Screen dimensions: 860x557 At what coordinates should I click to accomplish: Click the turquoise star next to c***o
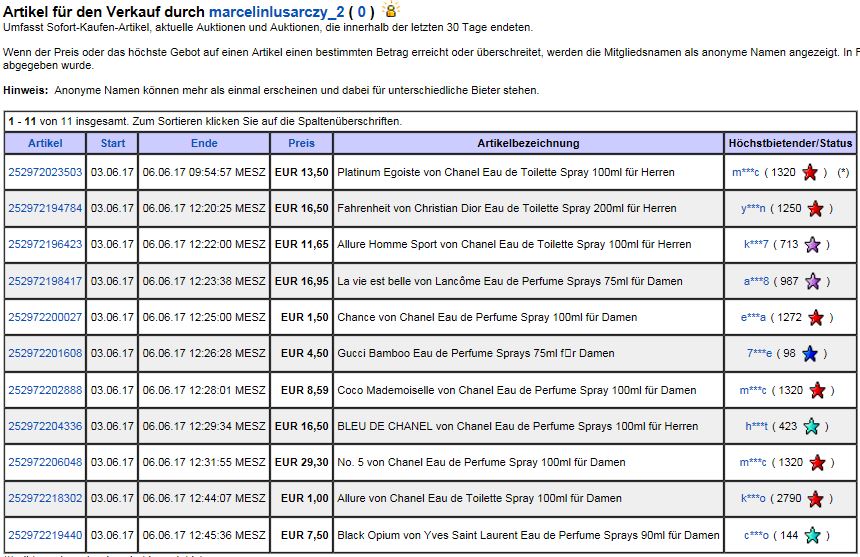(x=812, y=536)
